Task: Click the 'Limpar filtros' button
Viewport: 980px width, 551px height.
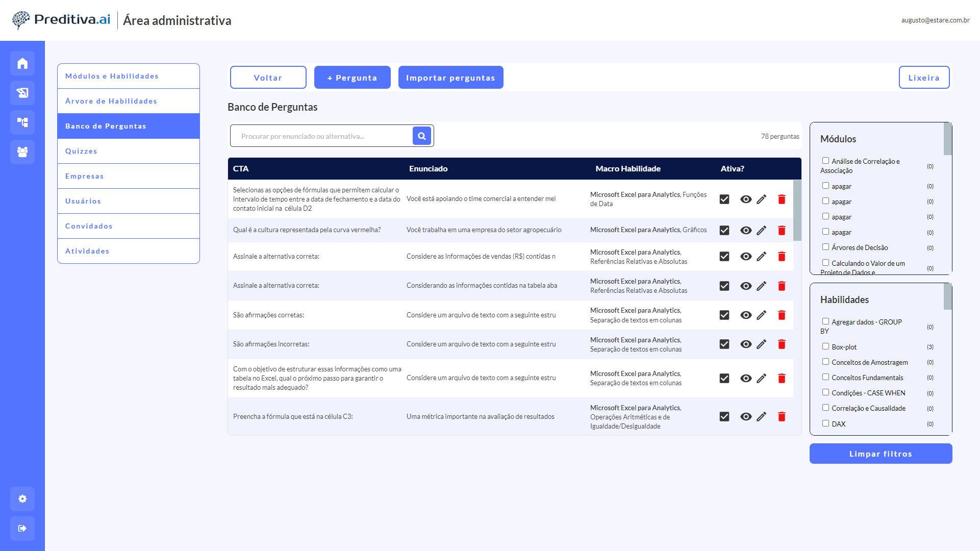Action: click(x=881, y=454)
